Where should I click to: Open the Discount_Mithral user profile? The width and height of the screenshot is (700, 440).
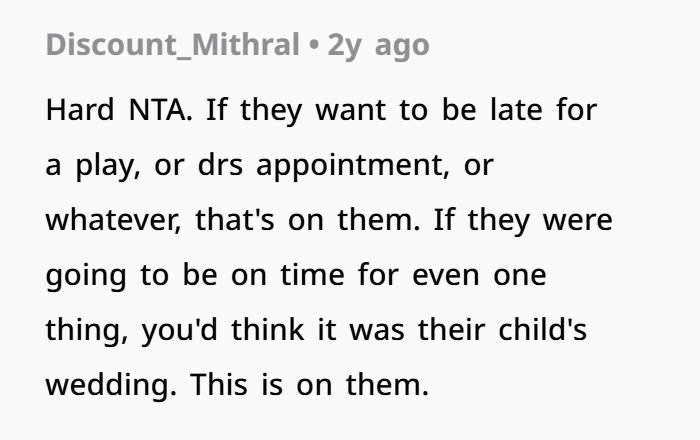pos(172,45)
